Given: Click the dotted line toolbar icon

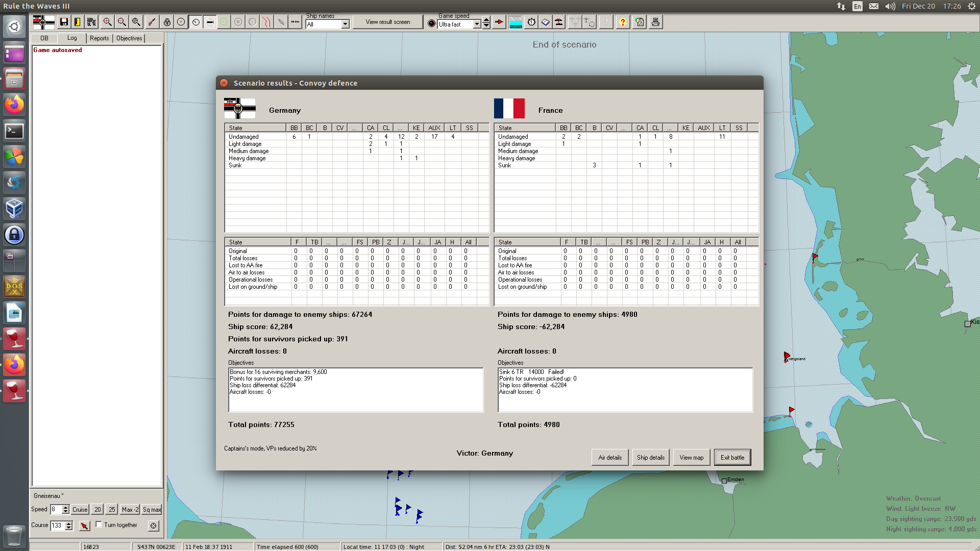Looking at the screenshot, I should tap(295, 22).
